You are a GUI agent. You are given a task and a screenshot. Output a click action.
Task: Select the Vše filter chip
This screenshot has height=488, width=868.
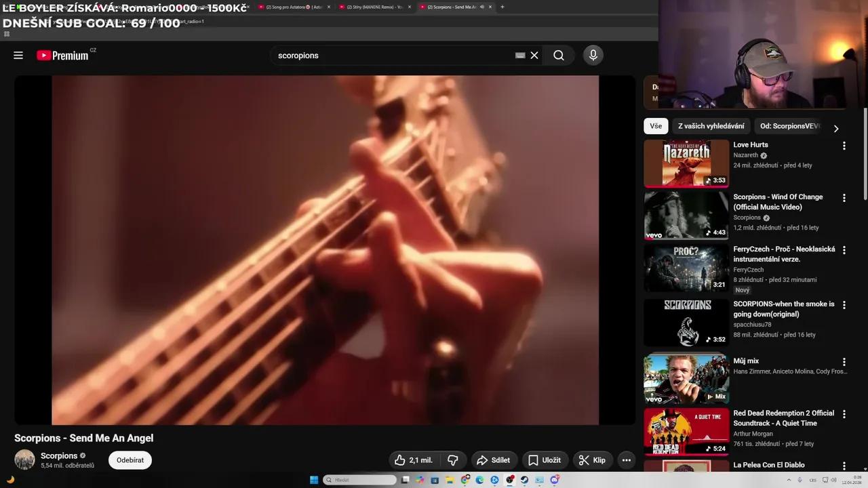pos(656,126)
